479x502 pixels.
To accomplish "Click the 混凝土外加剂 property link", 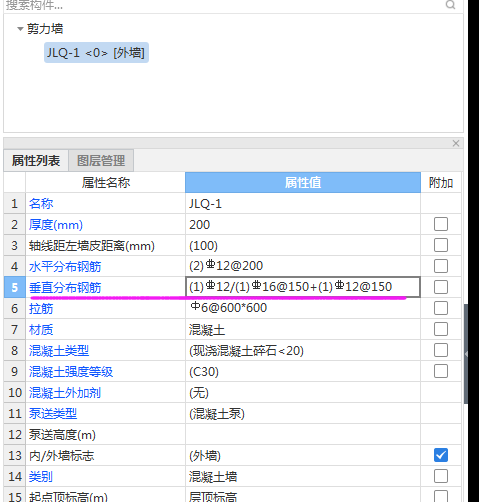I will pos(65,393).
